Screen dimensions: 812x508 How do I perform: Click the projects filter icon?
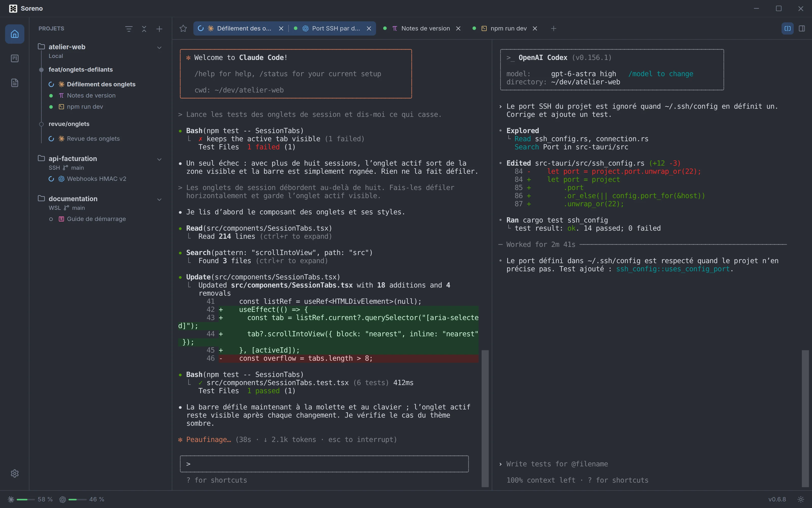(x=129, y=29)
